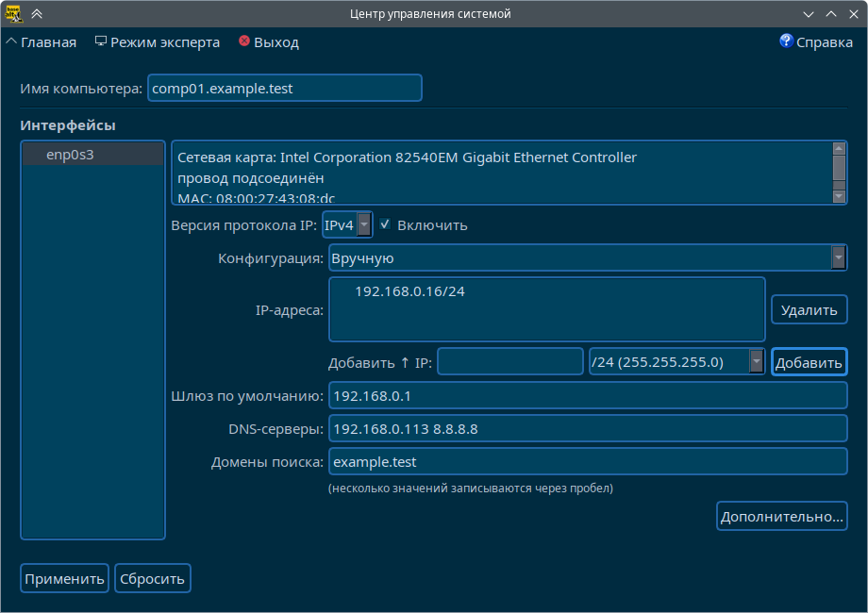Click the red Выход exit icon
868x613 pixels.
[x=242, y=41]
